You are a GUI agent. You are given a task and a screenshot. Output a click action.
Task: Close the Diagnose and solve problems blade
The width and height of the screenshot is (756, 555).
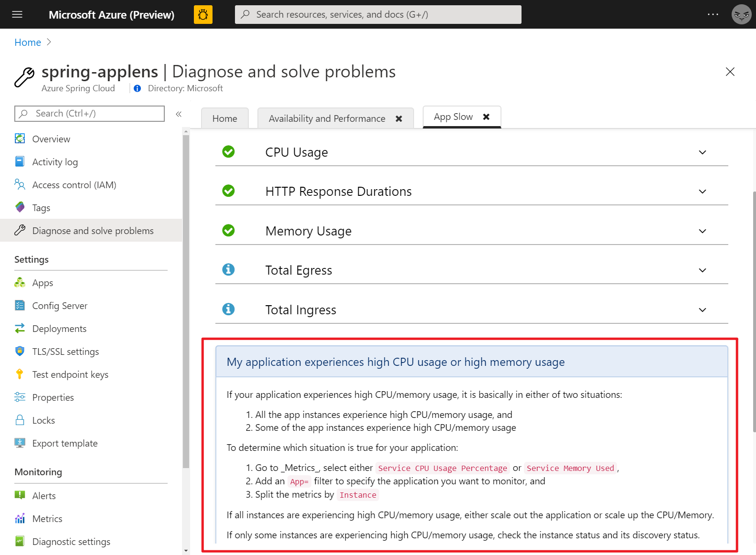[x=730, y=72]
